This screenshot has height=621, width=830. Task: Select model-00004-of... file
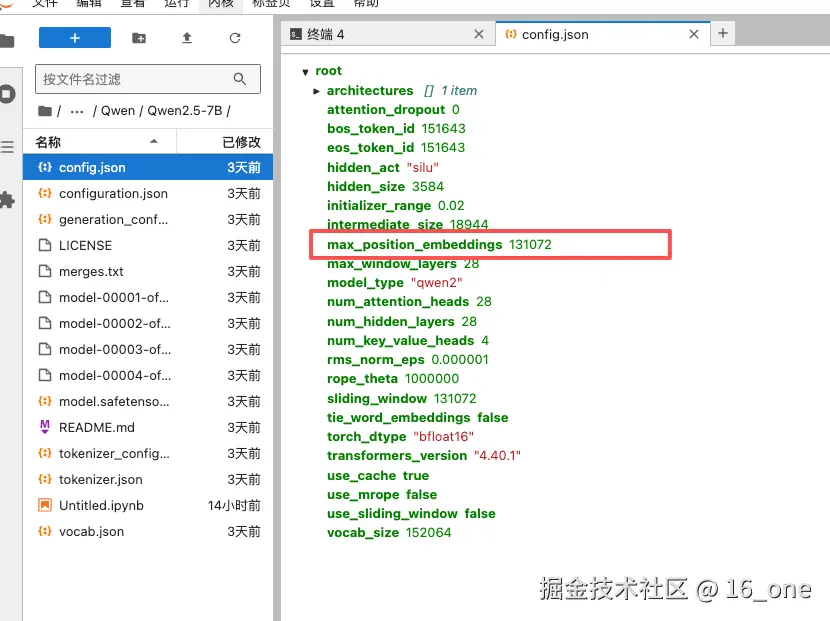click(x=148, y=375)
